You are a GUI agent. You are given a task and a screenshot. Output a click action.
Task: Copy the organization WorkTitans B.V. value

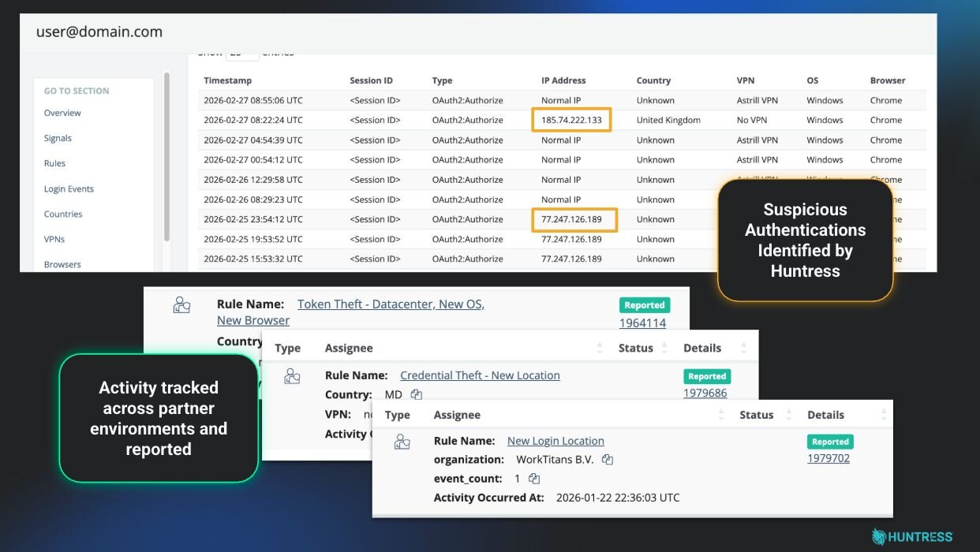point(608,460)
